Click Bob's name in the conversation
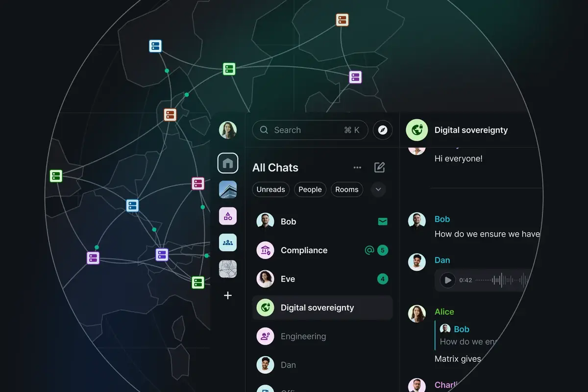 pyautogui.click(x=442, y=219)
